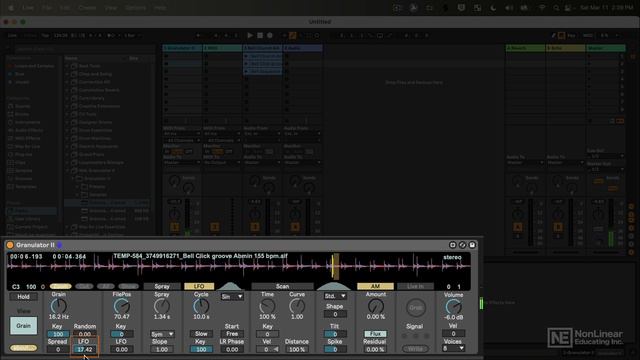Click the Scan Time knob
Screen dimensions: 640x360
coord(267,306)
